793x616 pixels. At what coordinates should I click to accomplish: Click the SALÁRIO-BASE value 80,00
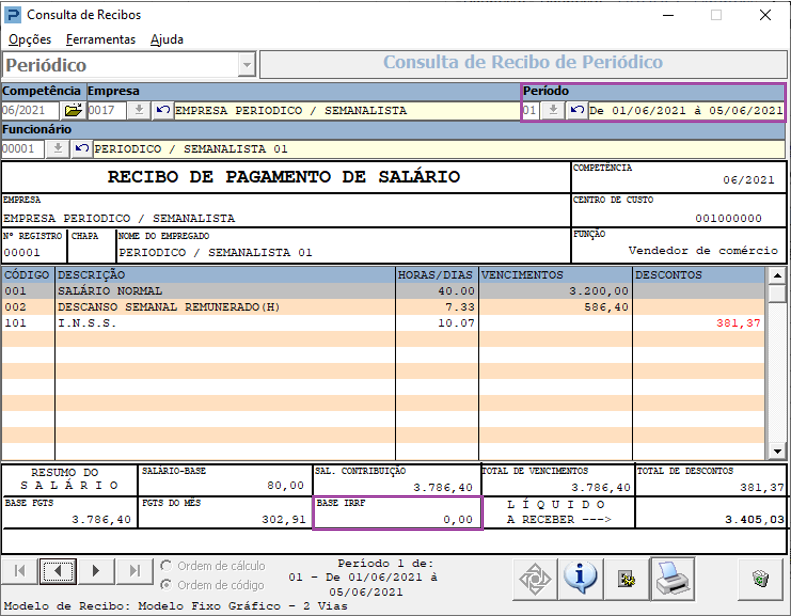click(x=286, y=486)
